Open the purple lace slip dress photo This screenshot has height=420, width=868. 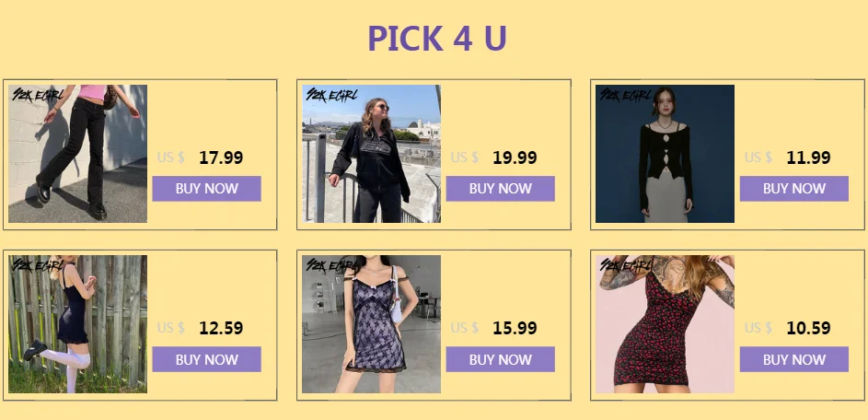pyautogui.click(x=372, y=324)
